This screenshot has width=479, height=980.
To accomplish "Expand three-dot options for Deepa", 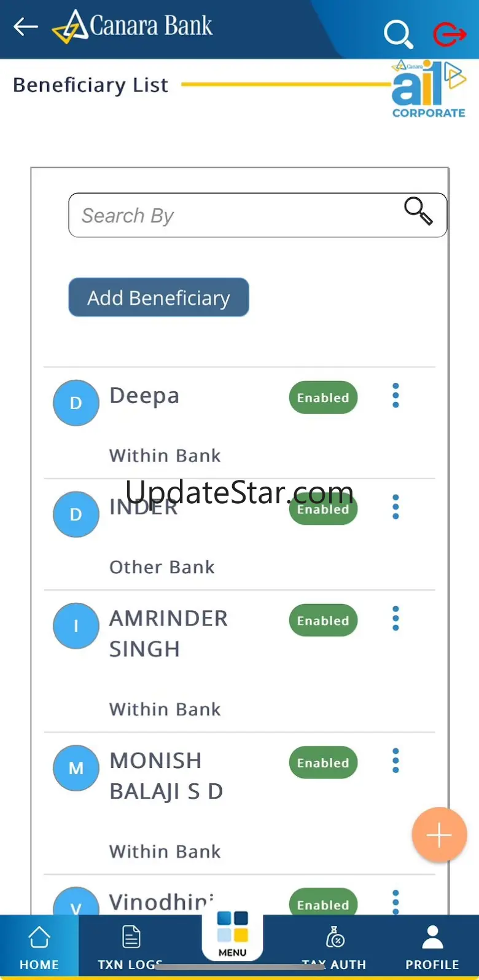I will pos(395,396).
